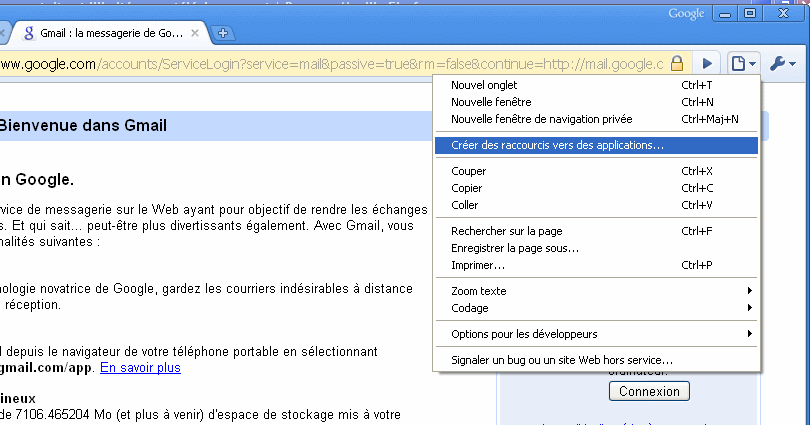
Task: Select the Gmail messagerie tab
Action: 111,33
